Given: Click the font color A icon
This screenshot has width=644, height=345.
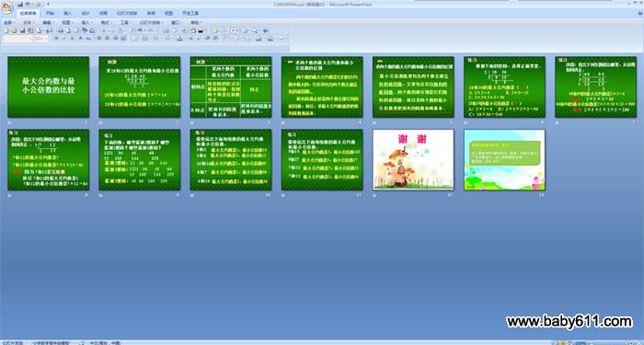Looking at the screenshot, I should (x=180, y=39).
